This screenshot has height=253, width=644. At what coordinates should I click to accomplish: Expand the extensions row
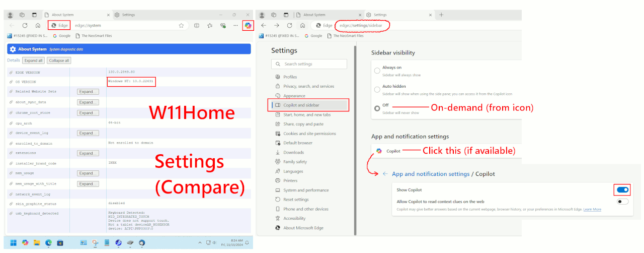88,153
